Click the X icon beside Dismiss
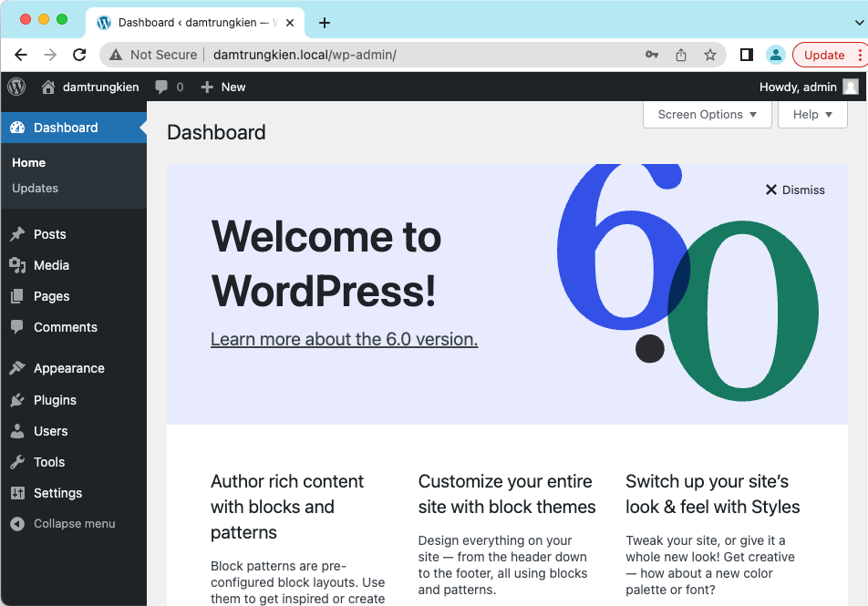This screenshot has width=868, height=606. (771, 190)
